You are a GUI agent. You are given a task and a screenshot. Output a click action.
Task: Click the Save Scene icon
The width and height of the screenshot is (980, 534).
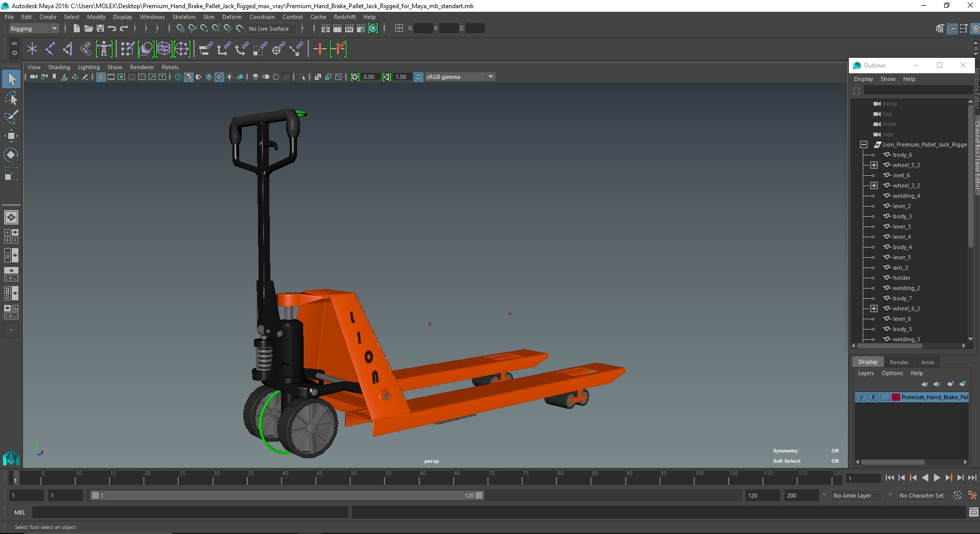click(x=100, y=29)
